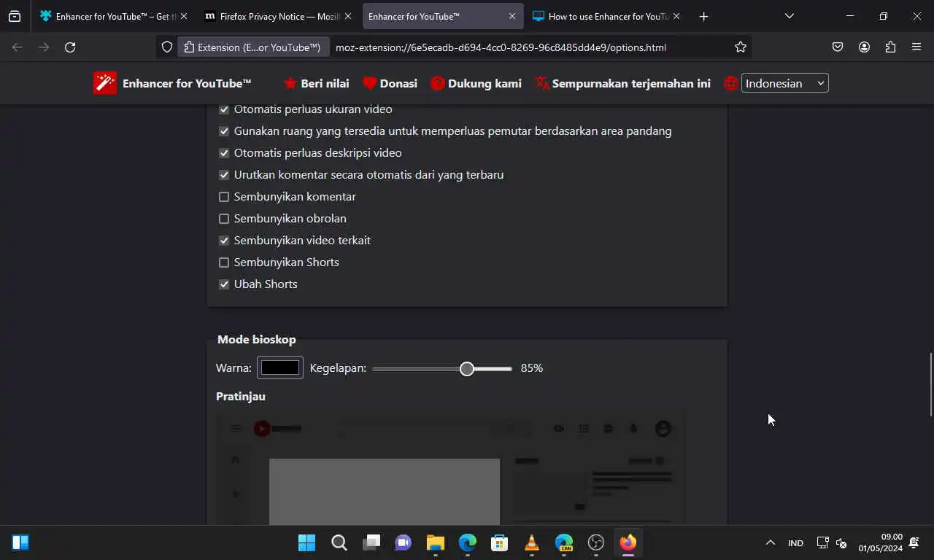Click the red icon beside Dukung kami

coord(438,83)
